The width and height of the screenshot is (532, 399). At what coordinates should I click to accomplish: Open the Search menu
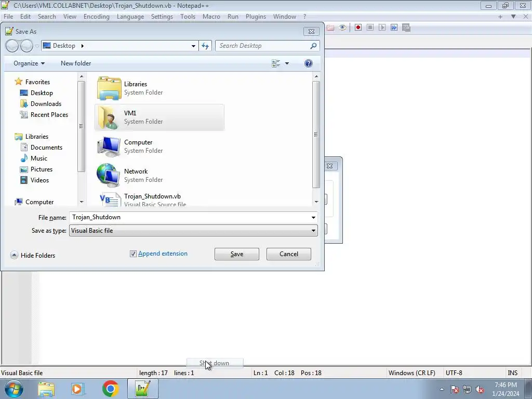coord(47,17)
